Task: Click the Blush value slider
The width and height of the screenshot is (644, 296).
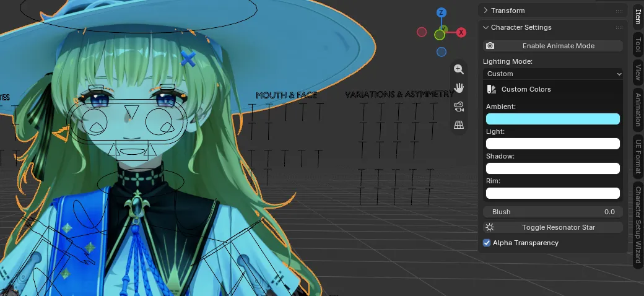Action: point(553,212)
